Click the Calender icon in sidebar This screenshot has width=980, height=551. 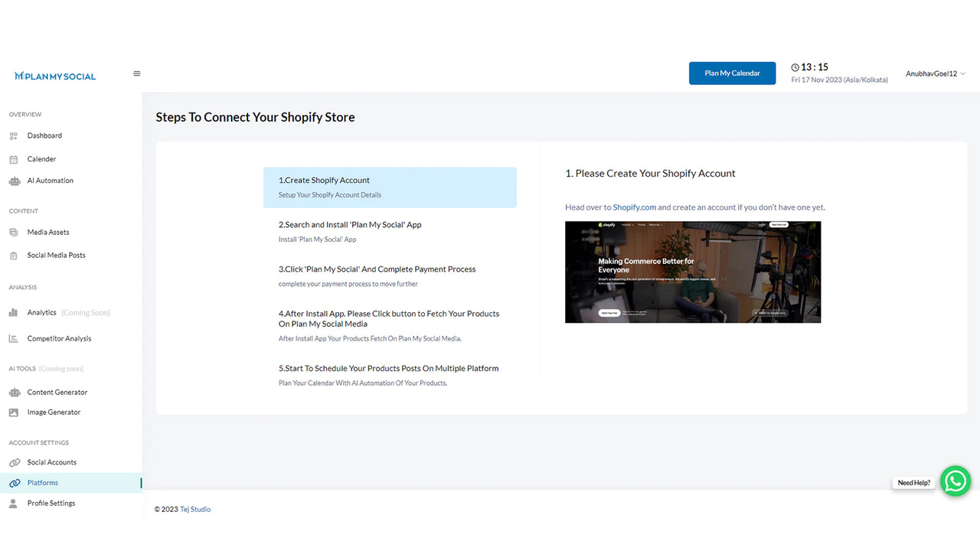pos(13,159)
